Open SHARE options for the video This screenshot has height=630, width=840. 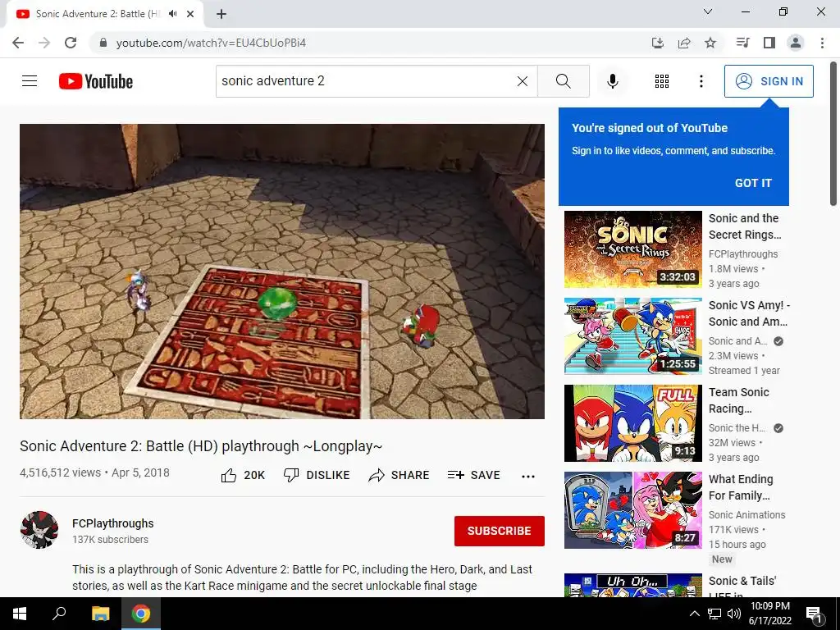click(x=399, y=475)
